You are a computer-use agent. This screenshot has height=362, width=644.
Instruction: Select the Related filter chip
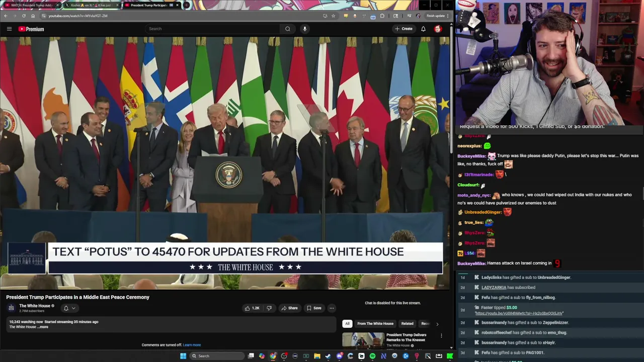[x=407, y=324]
